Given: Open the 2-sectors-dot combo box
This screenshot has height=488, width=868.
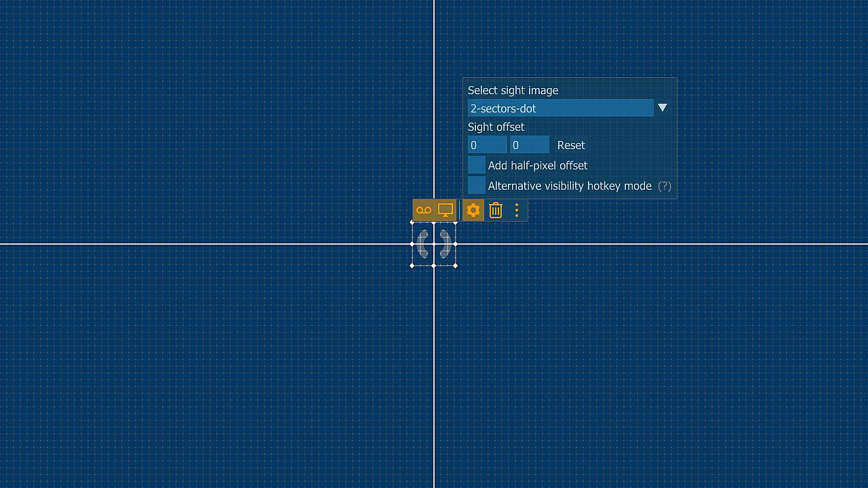Looking at the screenshot, I should point(560,108).
